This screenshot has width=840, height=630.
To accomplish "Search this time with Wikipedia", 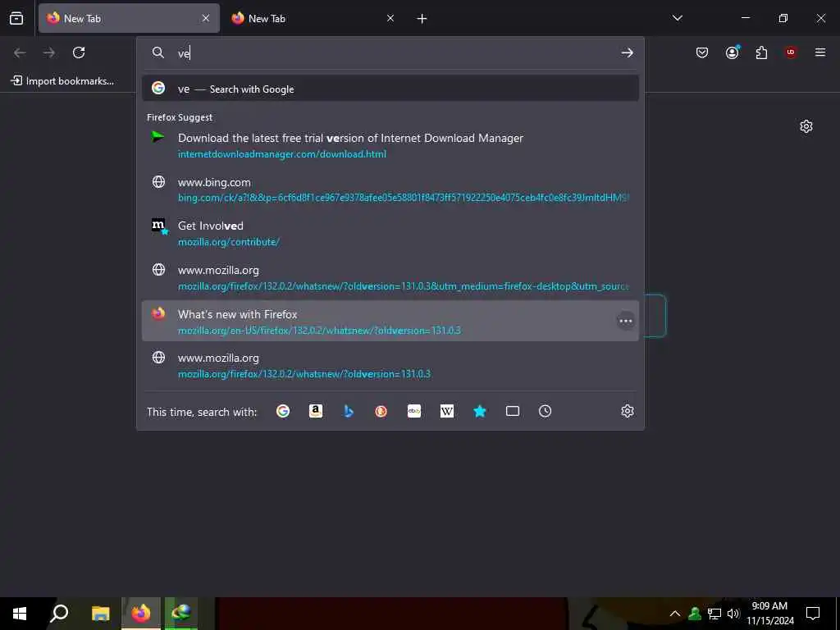I will [447, 411].
